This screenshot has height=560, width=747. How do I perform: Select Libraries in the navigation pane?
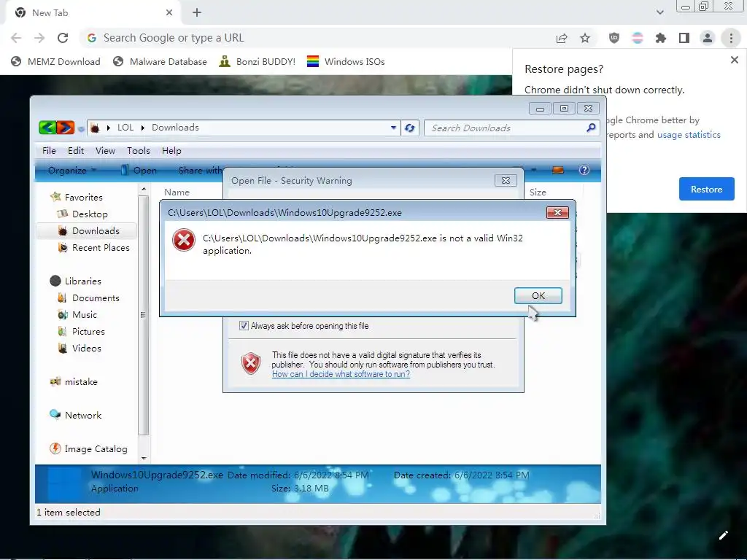click(x=75, y=281)
